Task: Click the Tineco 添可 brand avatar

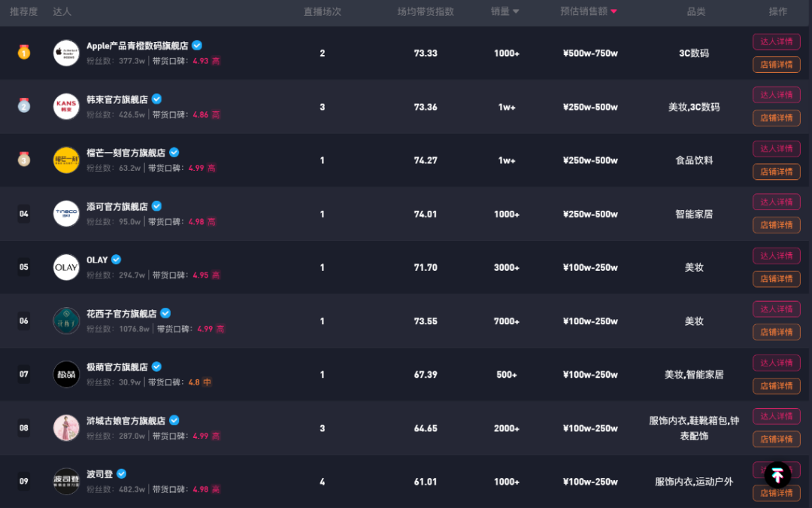Action: pyautogui.click(x=66, y=214)
